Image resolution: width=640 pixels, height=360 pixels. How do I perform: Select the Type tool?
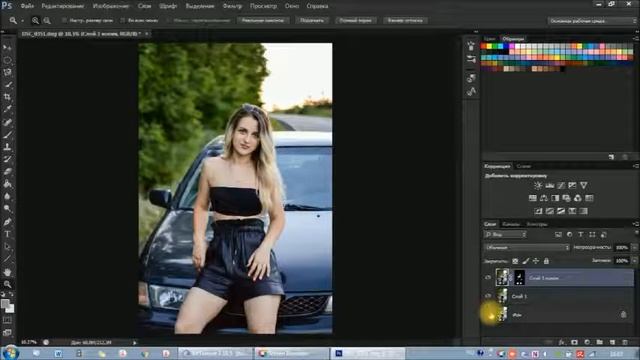(7, 234)
